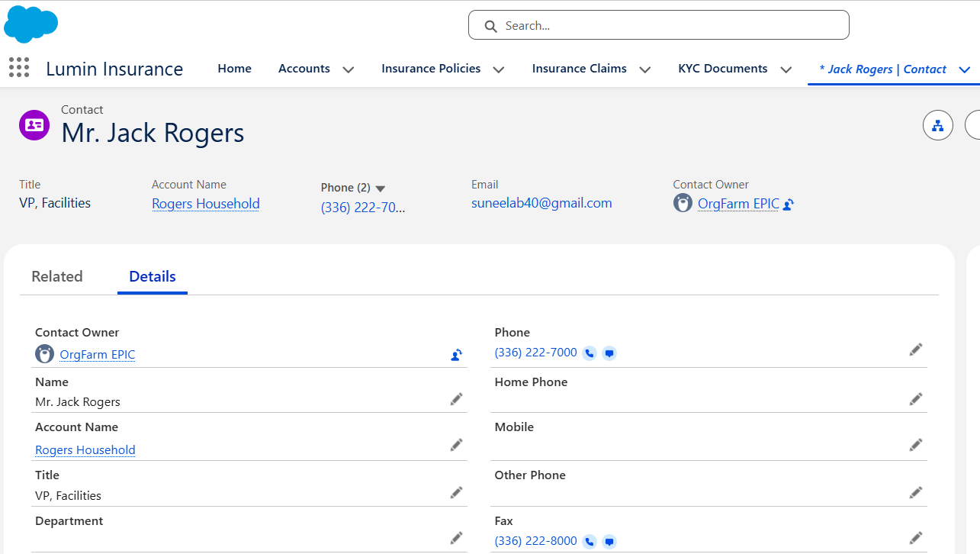Click the message icon beside Fax number
This screenshot has height=554, width=980.
click(x=609, y=542)
